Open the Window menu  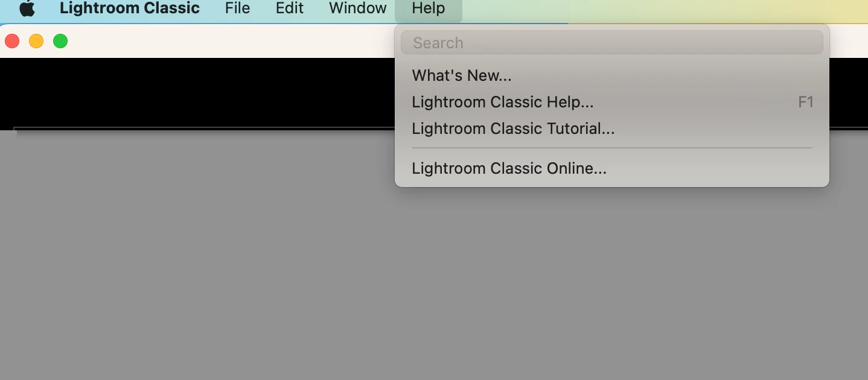point(358,8)
